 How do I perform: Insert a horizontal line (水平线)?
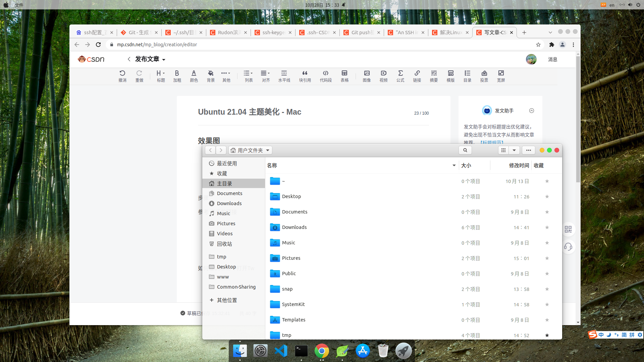(x=284, y=76)
